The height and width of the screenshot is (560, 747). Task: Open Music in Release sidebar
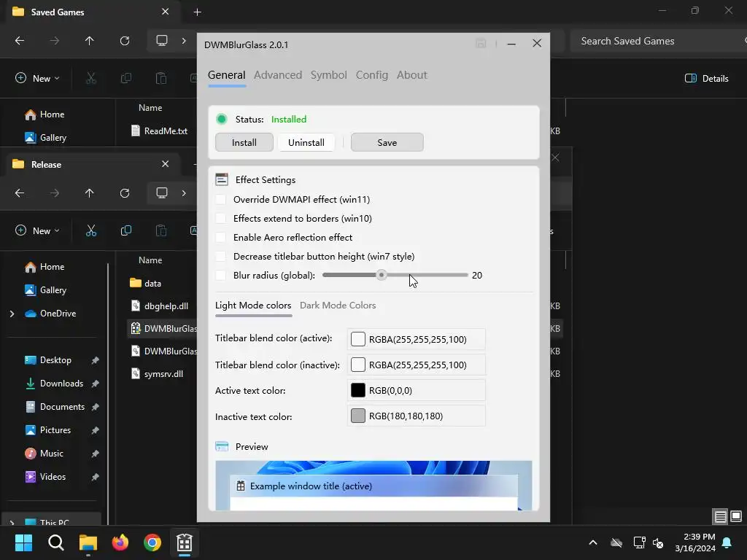[44, 454]
